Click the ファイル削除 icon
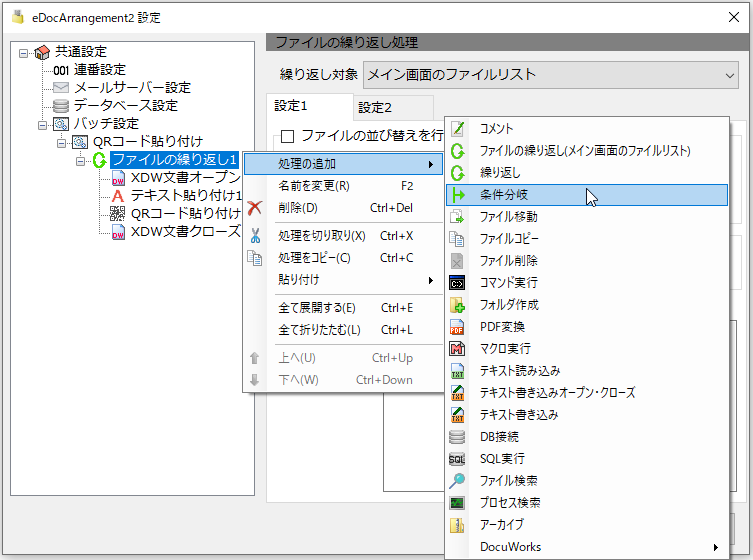The height and width of the screenshot is (560, 753). click(457, 261)
